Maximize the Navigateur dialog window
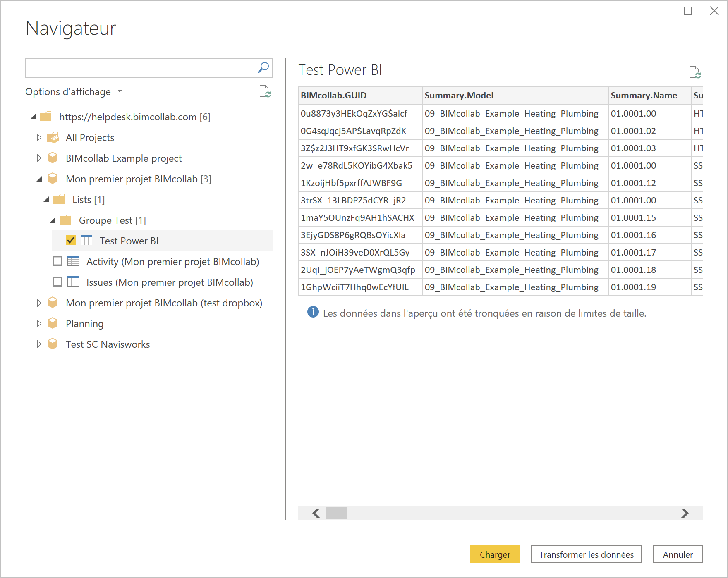 [688, 11]
